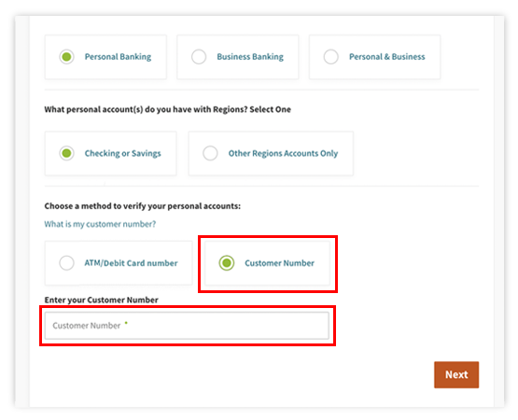Click the "Checking or Savings" label text
This screenshot has width=518, height=420.
[x=122, y=153]
